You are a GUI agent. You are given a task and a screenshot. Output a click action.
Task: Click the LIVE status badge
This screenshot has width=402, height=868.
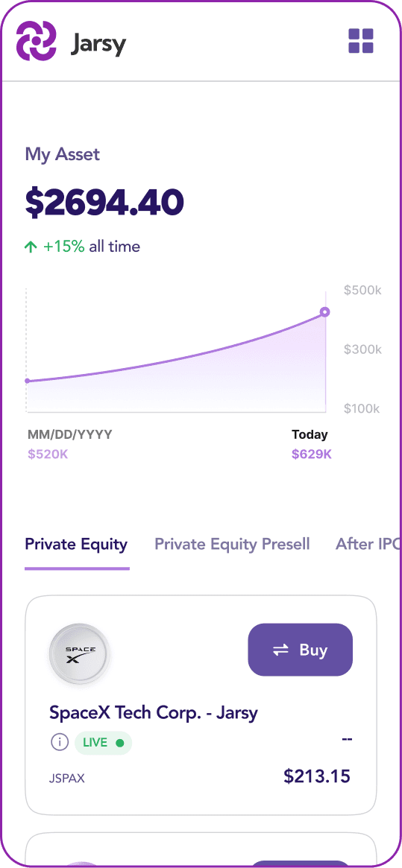[103, 743]
